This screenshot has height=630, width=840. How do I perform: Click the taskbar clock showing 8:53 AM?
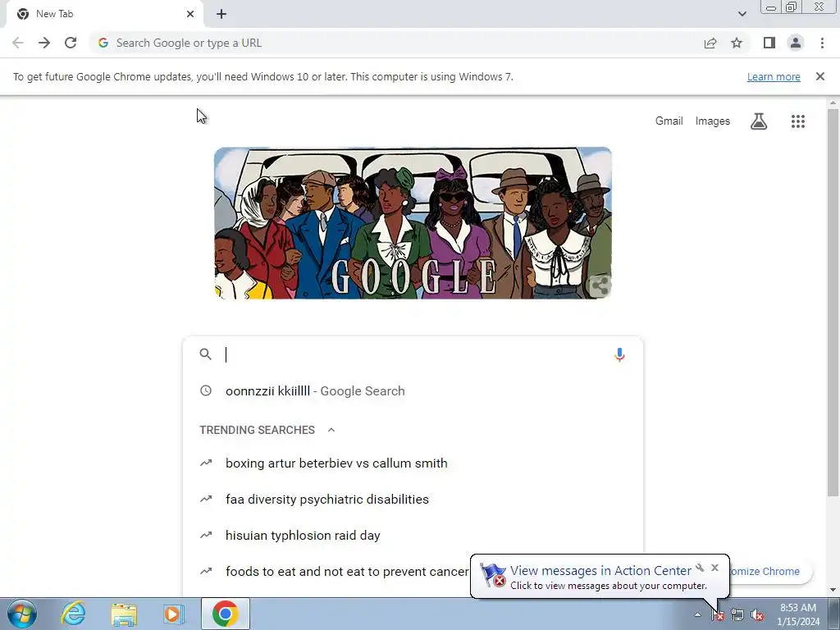[798, 614]
